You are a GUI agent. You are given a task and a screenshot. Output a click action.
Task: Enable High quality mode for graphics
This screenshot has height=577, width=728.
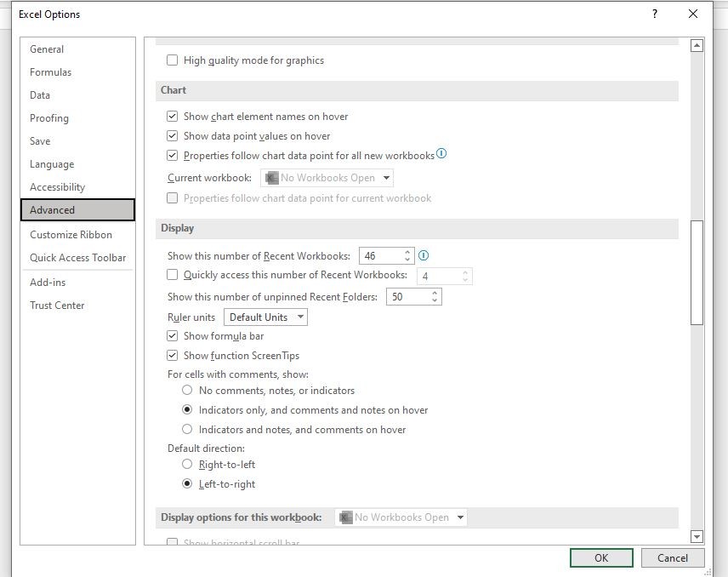coord(173,60)
